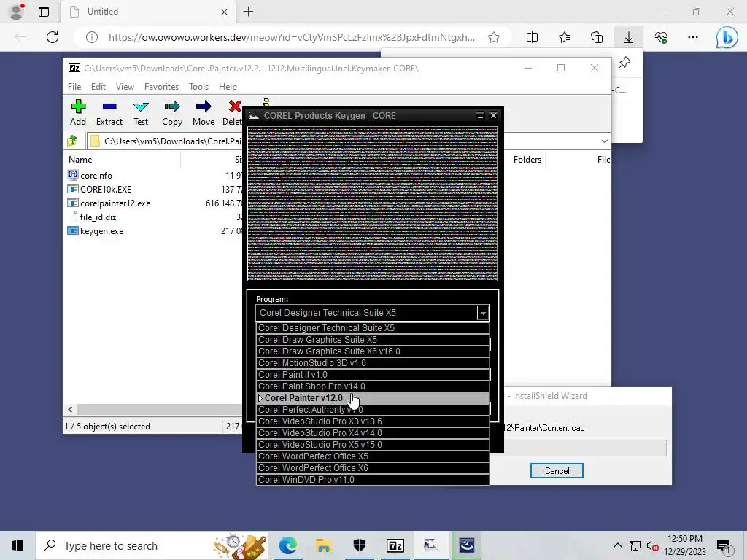Click the Windows taskbar search box
This screenshot has height=560, width=747.
[152, 545]
